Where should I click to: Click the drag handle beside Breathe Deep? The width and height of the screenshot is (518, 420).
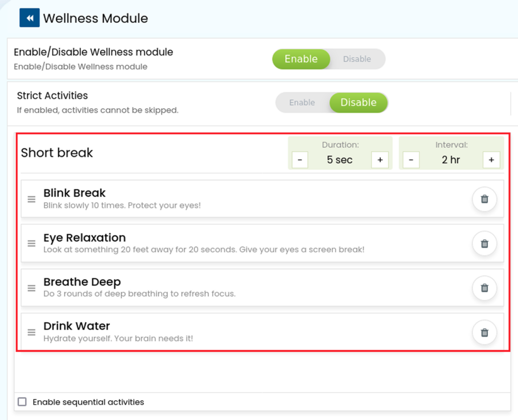click(x=31, y=288)
